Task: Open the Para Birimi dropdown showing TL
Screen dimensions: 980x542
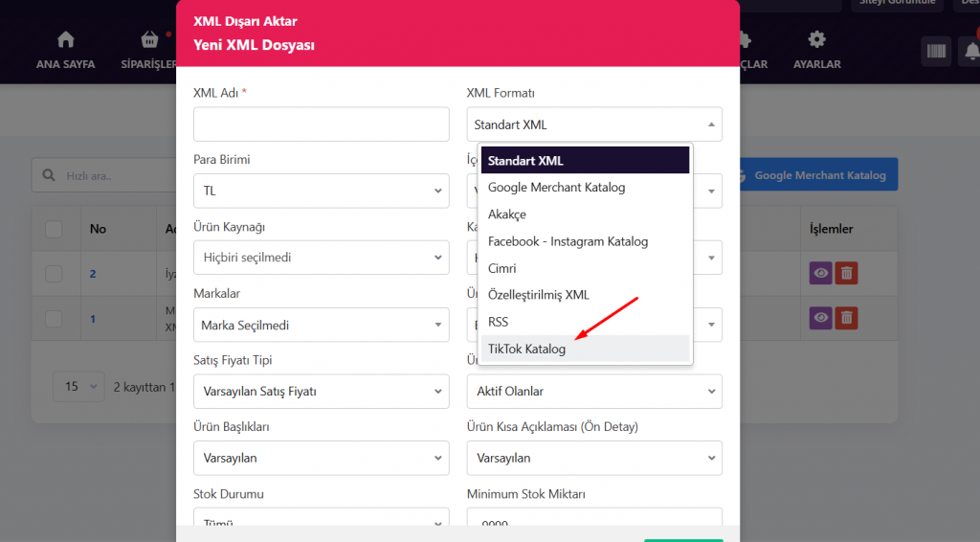Action: coord(321,191)
